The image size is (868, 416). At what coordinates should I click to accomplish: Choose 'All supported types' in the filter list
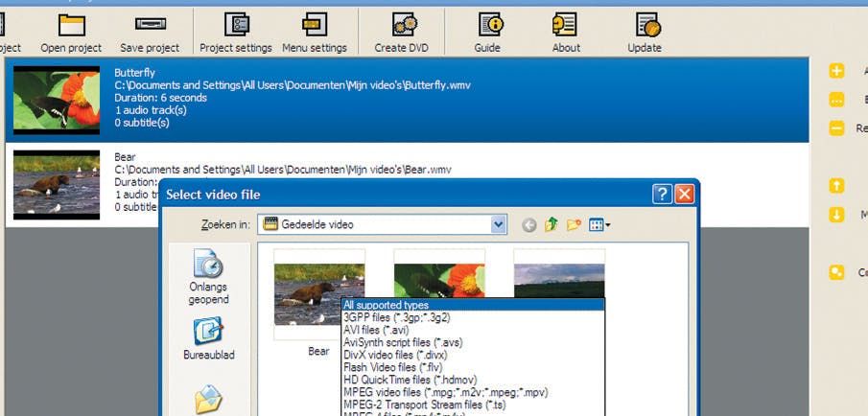click(473, 305)
